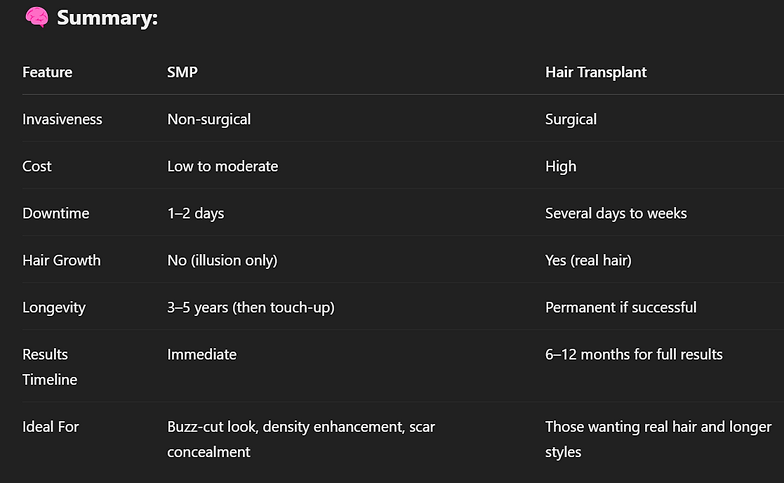This screenshot has width=784, height=483.
Task: Click the Low to moderate cell
Action: click(x=222, y=166)
